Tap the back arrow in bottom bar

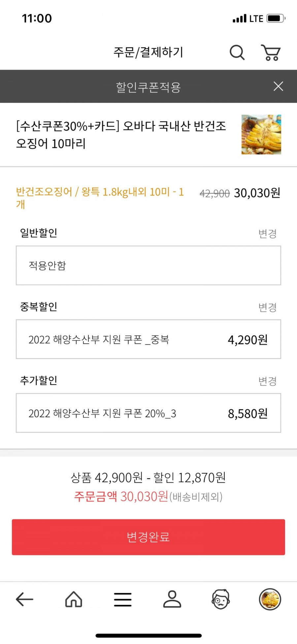pos(24,599)
